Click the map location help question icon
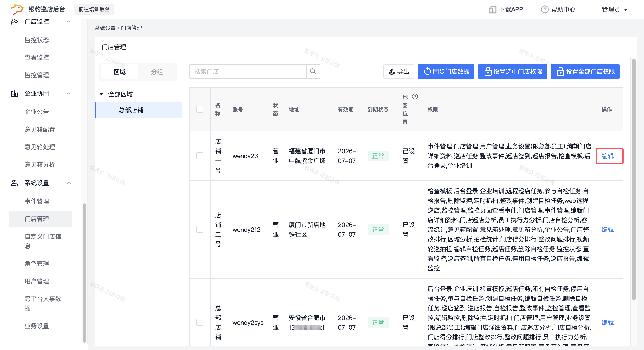 click(415, 97)
